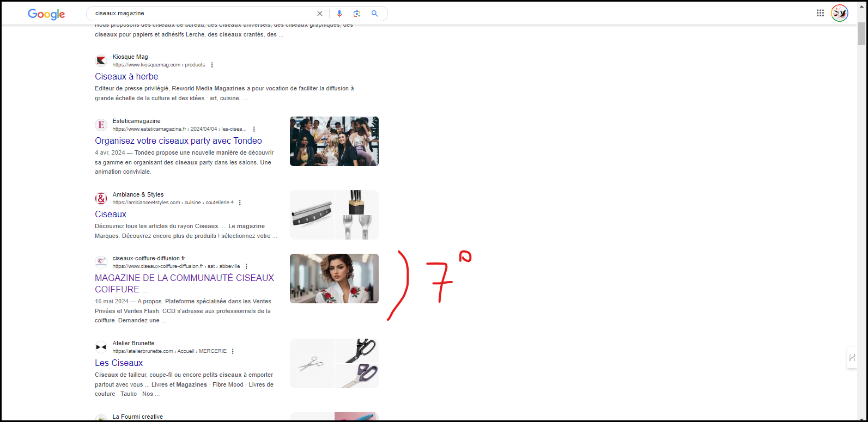
Task: Click the ciseaux-coiffure-diffusion.fr favicon
Action: [x=101, y=262]
